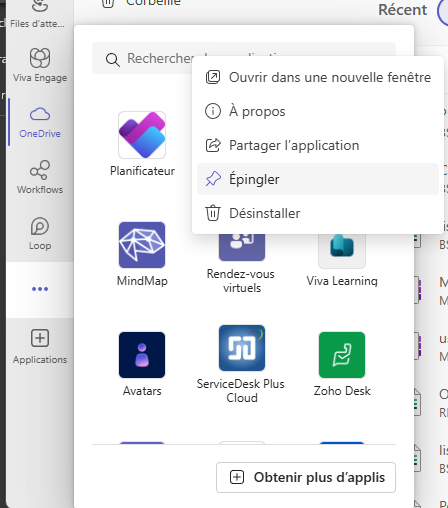Screen dimensions: 448x508
Task: Choose Ouvrir dans une nouvelle fenêtre
Action: (318, 77)
